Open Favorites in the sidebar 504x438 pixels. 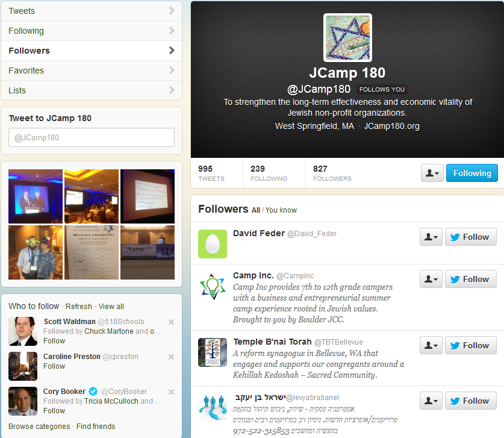tap(92, 70)
